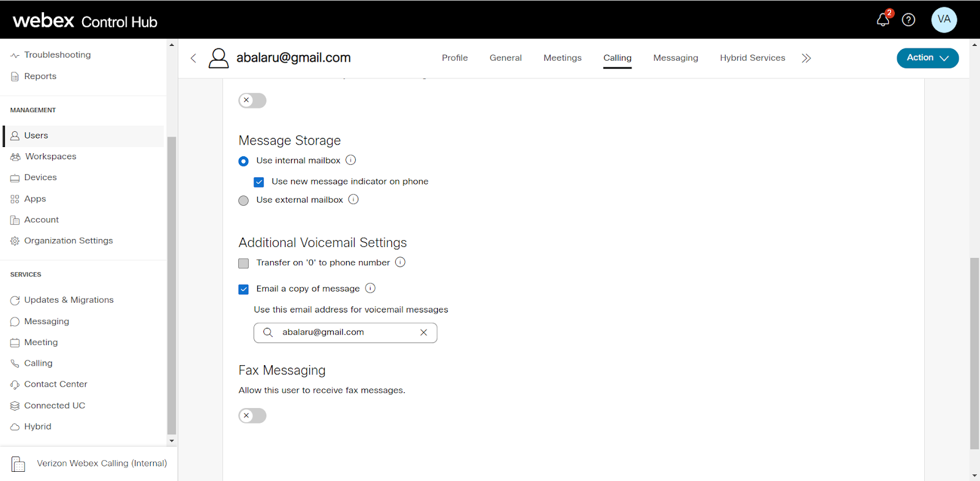The image size is (980, 481).
Task: Click the Account sidebar icon
Action: (x=15, y=220)
